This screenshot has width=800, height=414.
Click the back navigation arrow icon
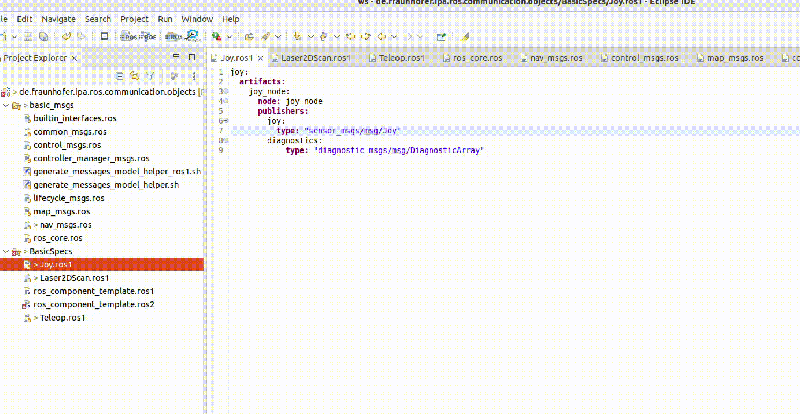382,37
